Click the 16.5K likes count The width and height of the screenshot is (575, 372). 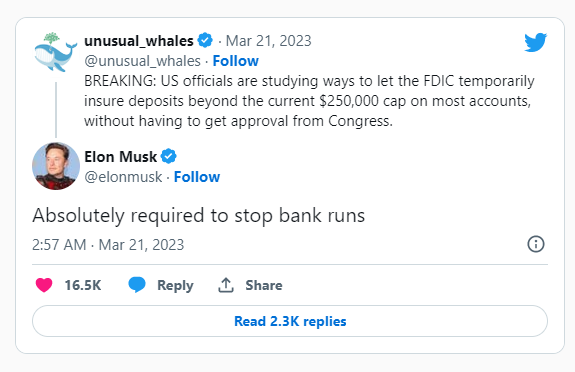(83, 285)
